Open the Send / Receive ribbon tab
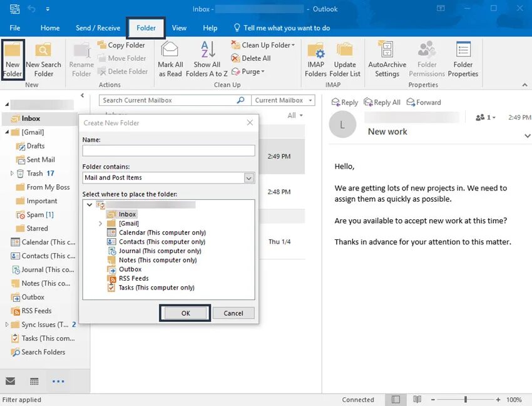The width and height of the screenshot is (532, 406). pos(98,28)
